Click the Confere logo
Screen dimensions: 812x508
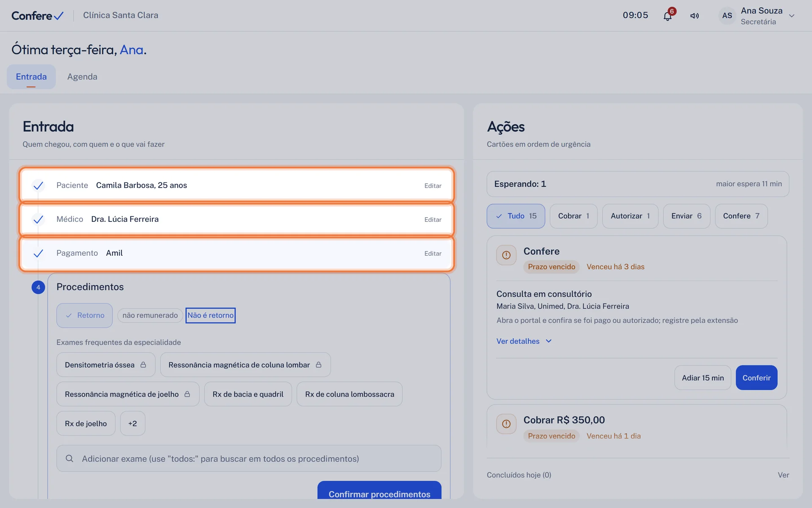pyautogui.click(x=38, y=16)
